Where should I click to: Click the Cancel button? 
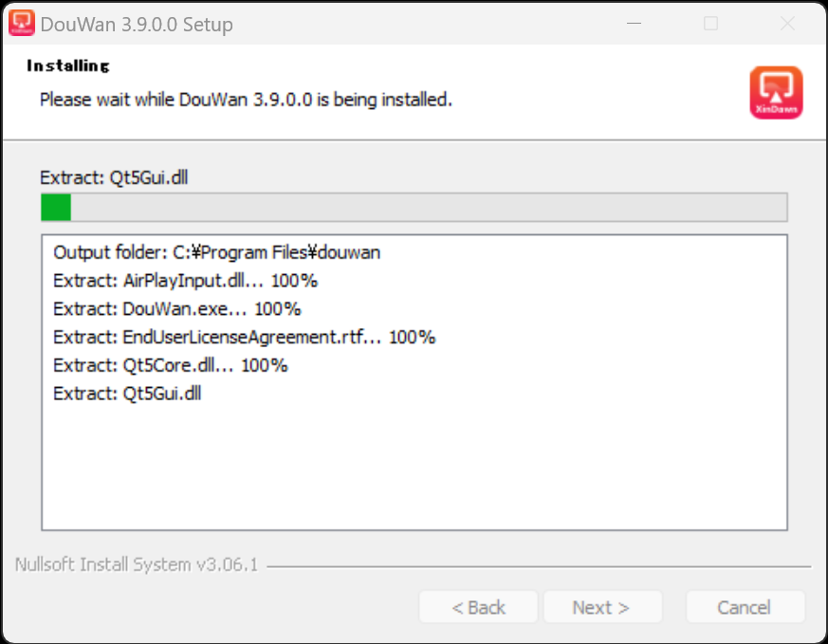745,607
